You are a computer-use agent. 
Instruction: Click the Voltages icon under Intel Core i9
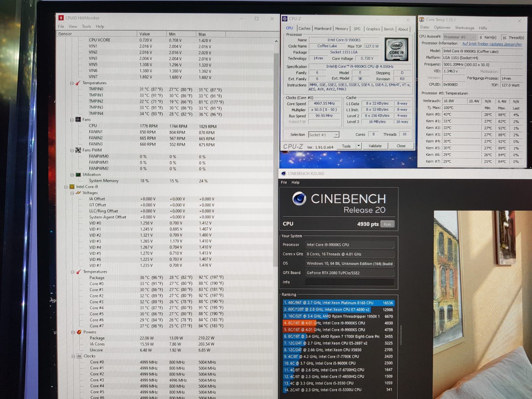[x=78, y=193]
